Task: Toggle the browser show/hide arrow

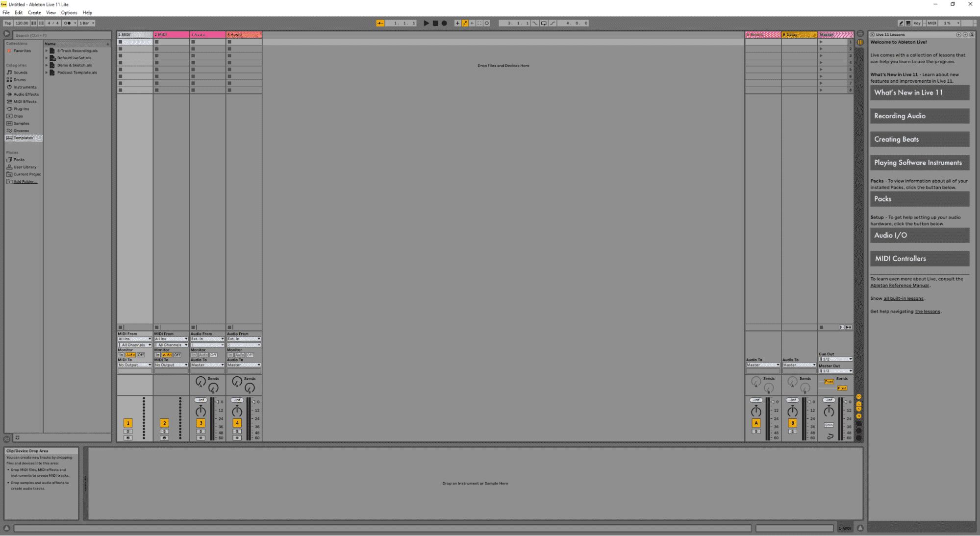Action: [x=7, y=34]
